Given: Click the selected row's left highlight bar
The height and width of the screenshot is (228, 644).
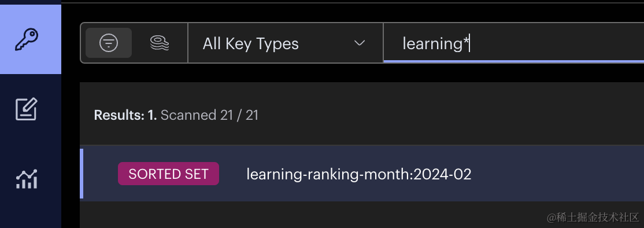Looking at the screenshot, I should coord(82,174).
